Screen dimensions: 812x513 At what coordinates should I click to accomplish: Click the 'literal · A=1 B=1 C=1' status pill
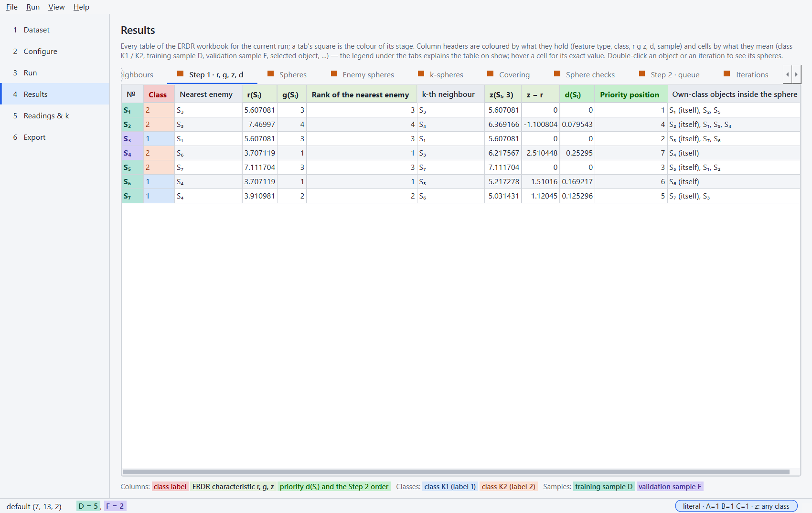point(736,506)
